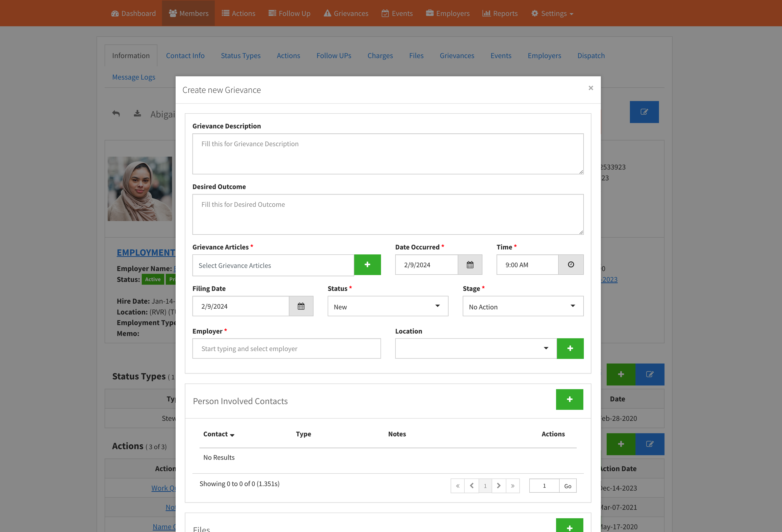
Task: Click the page number input box
Action: 544,486
